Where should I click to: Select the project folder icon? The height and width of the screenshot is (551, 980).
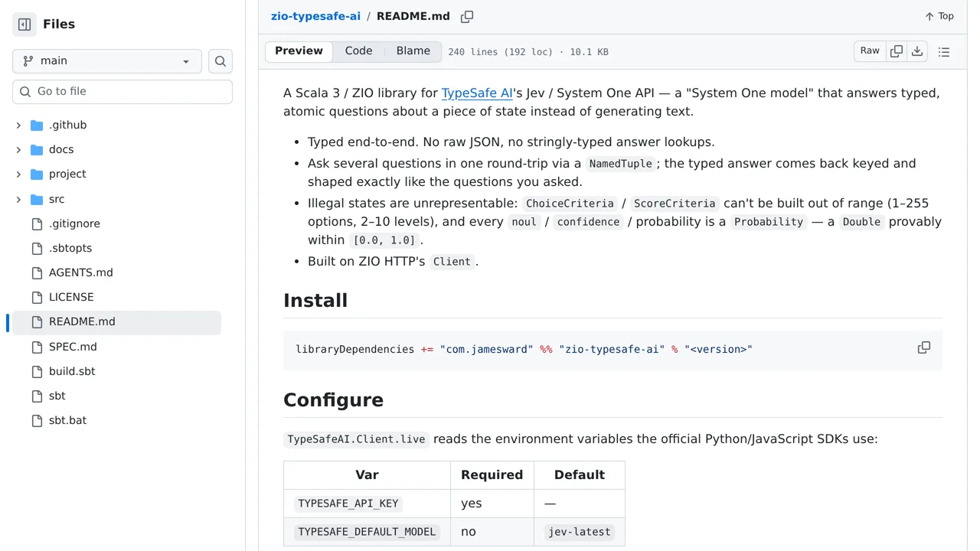tap(37, 174)
